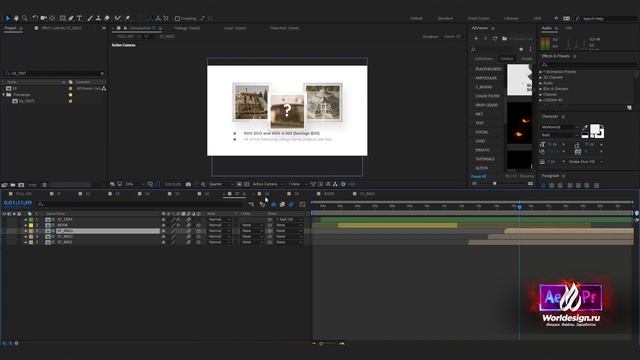Click the timeline current time indicator

click(x=519, y=207)
